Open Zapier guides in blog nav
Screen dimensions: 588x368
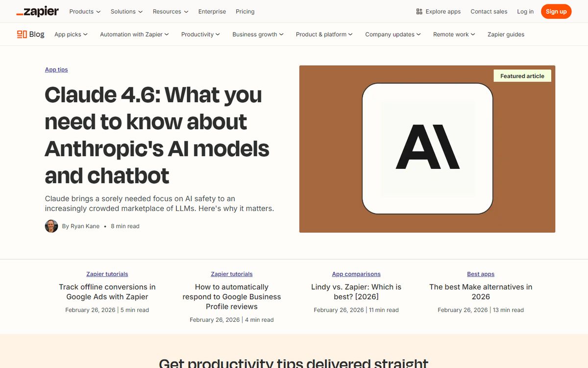click(x=506, y=34)
